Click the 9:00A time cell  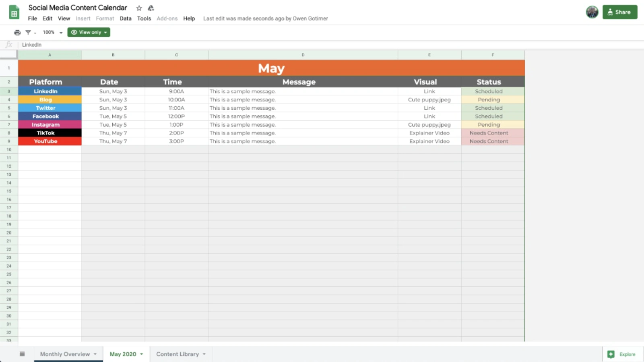(177, 91)
